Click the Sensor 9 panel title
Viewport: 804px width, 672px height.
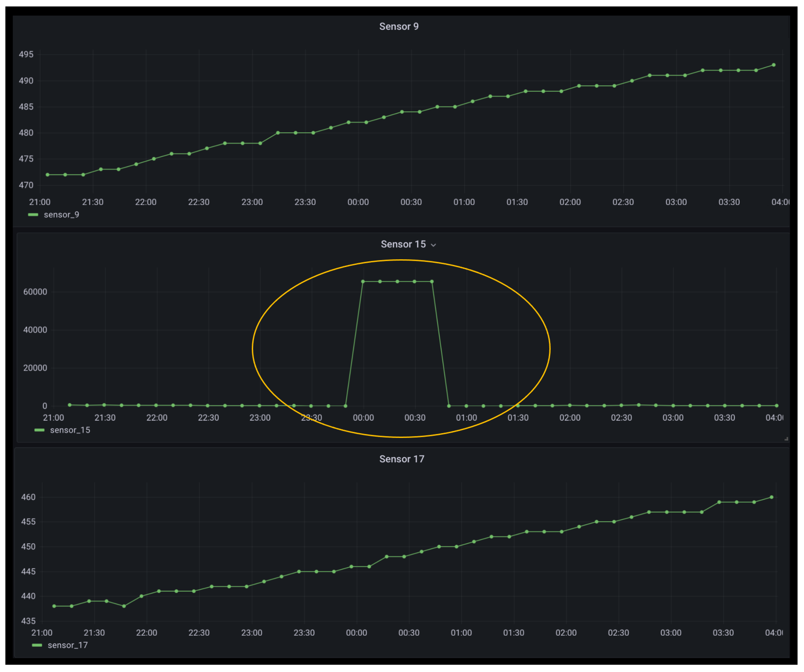399,26
